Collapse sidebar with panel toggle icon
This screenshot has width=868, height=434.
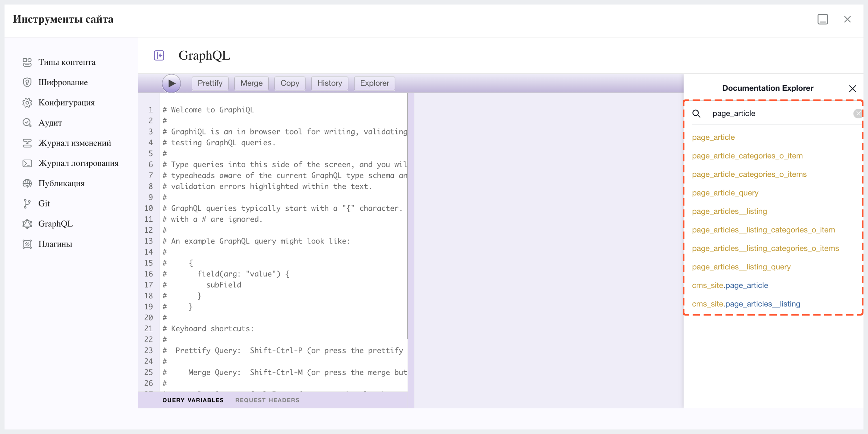(159, 55)
